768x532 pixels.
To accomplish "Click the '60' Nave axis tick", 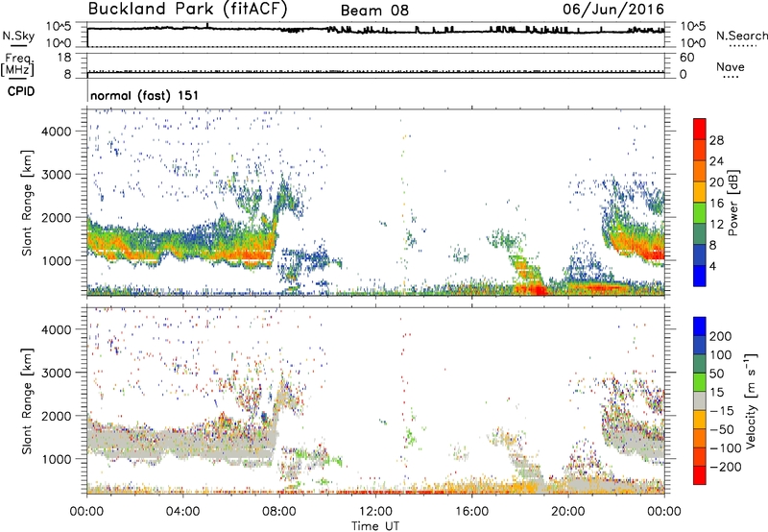I will point(686,58).
